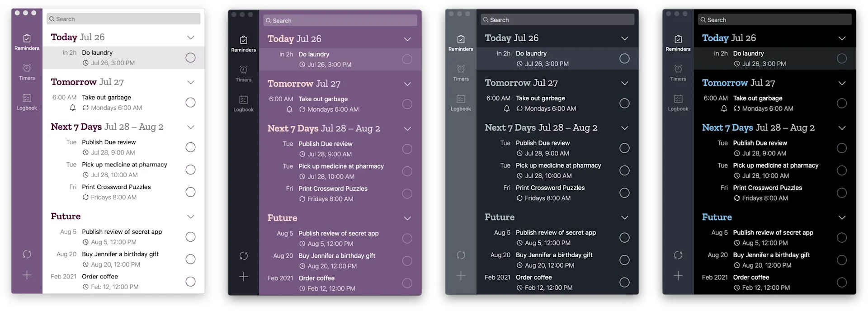
Task: Collapse the Next 7 Days section
Action: pyautogui.click(x=190, y=127)
